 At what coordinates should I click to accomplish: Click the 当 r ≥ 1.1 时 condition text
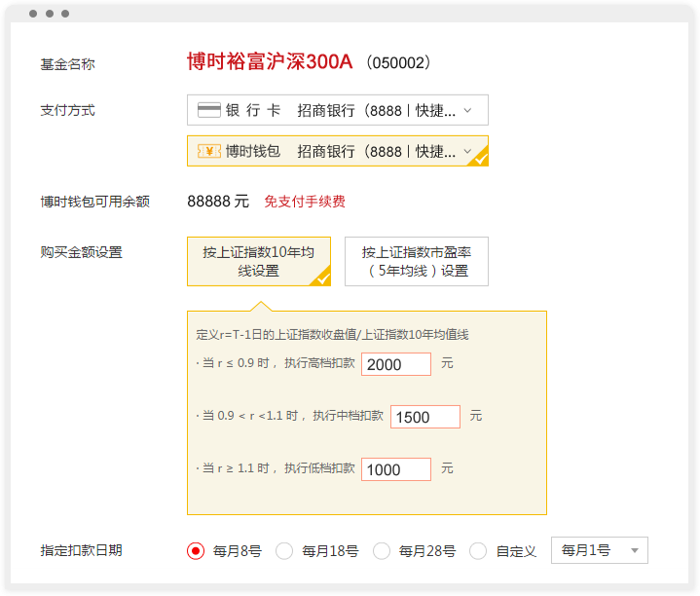pyautogui.click(x=236, y=468)
